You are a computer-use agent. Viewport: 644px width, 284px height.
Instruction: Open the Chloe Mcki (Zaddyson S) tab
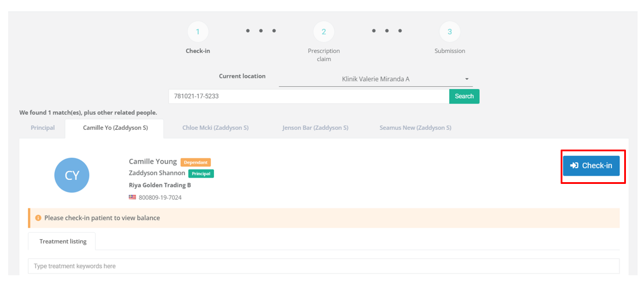[215, 128]
